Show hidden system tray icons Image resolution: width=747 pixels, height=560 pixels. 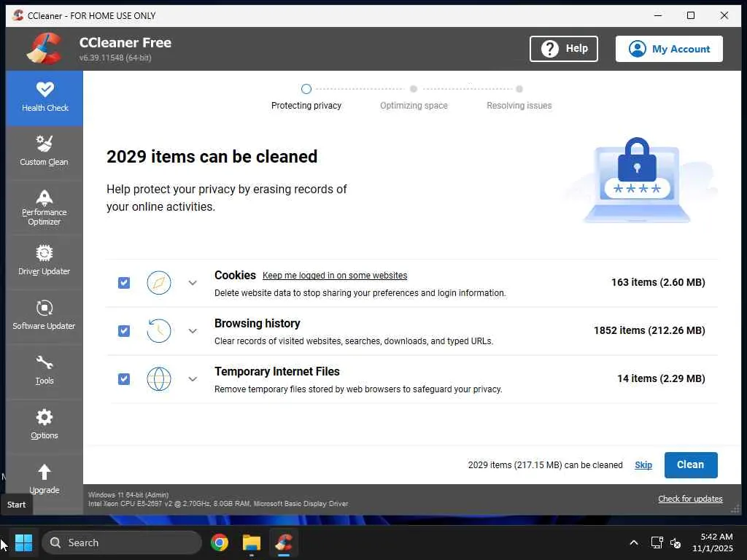(x=634, y=542)
